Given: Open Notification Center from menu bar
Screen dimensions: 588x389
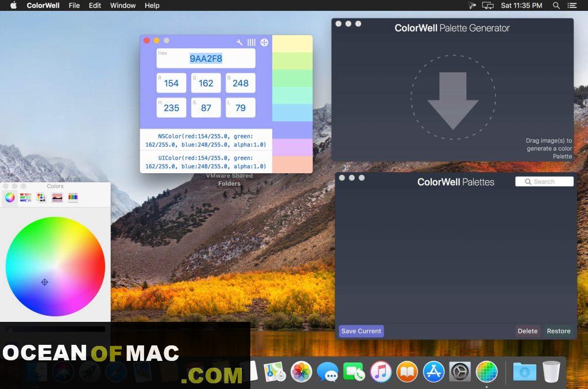Looking at the screenshot, I should pos(572,5).
